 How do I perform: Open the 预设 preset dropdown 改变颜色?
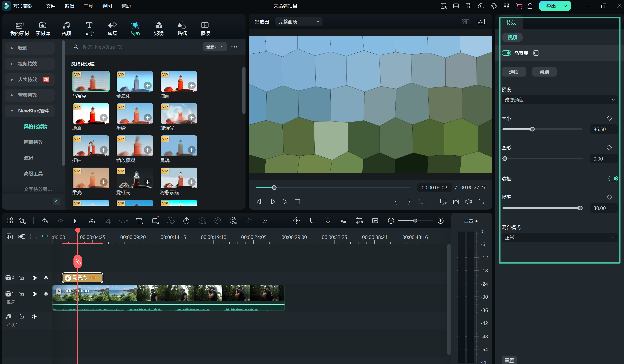559,100
